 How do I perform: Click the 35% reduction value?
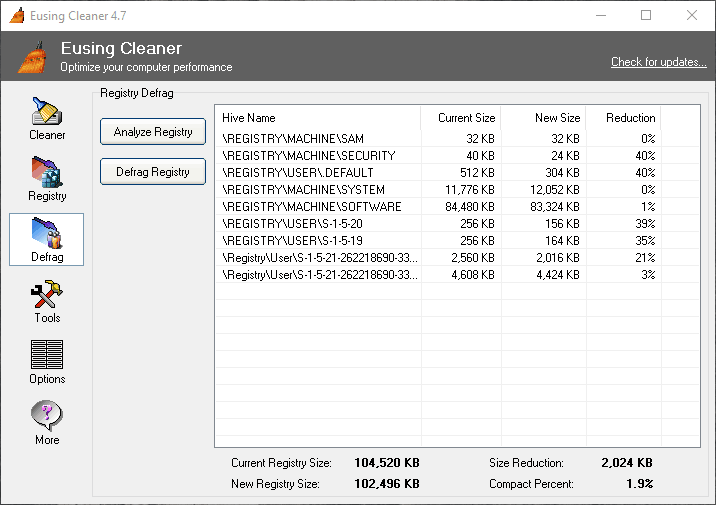click(x=645, y=241)
